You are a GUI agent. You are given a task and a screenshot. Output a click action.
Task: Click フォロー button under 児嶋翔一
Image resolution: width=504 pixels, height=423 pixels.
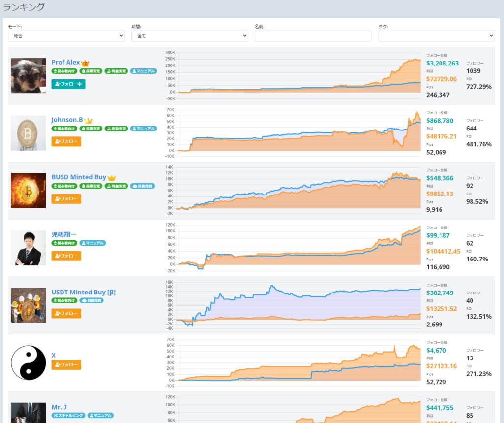(x=66, y=256)
